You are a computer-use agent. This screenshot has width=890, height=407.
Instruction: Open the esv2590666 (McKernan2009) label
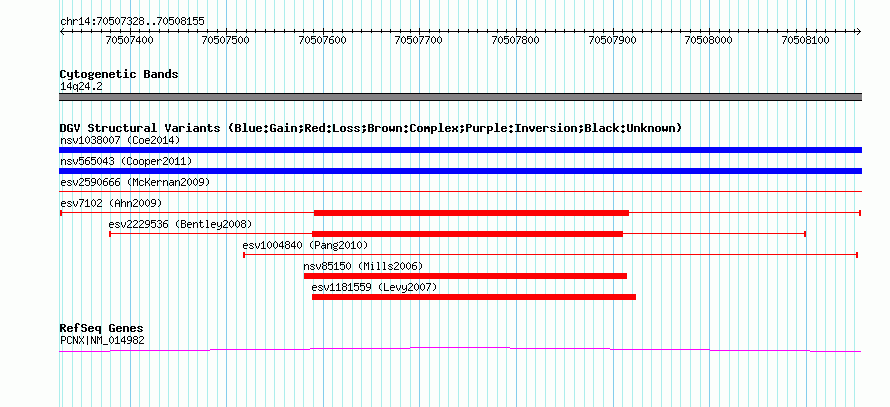pyautogui.click(x=135, y=182)
